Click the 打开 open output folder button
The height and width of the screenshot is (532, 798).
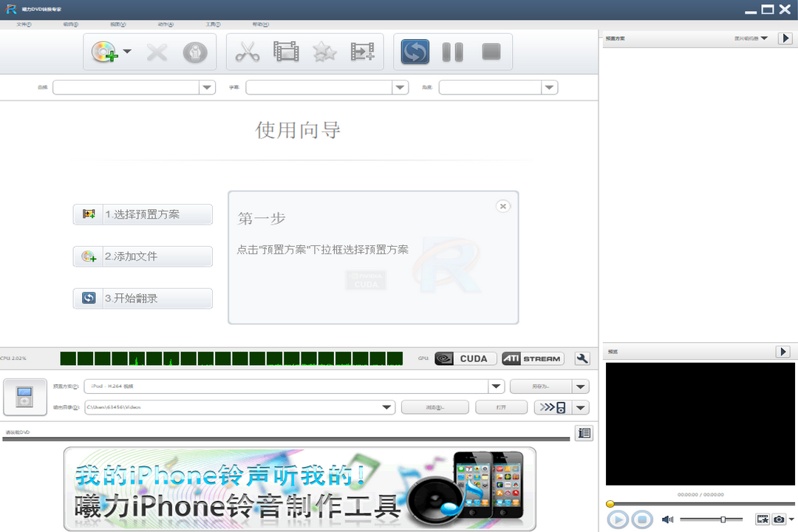pyautogui.click(x=501, y=407)
